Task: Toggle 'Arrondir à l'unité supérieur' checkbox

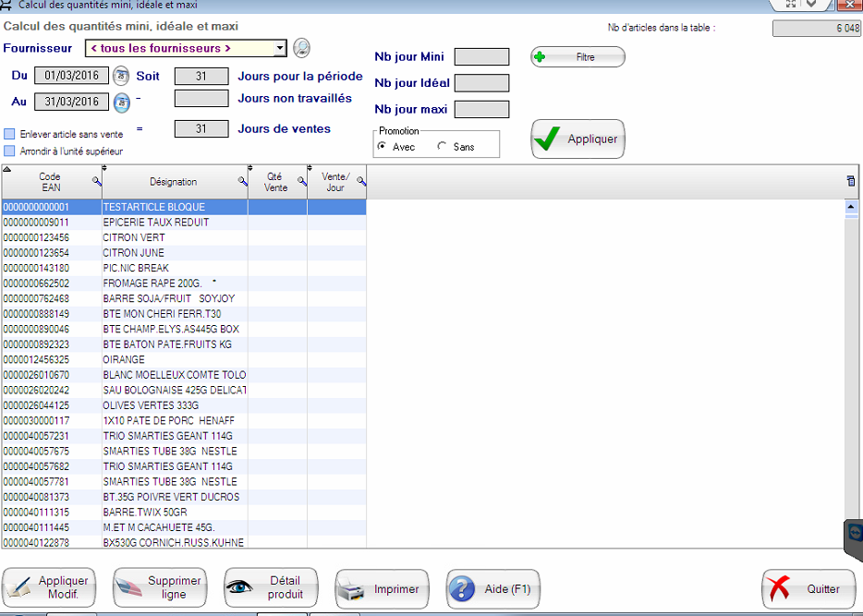Action: pos(10,151)
